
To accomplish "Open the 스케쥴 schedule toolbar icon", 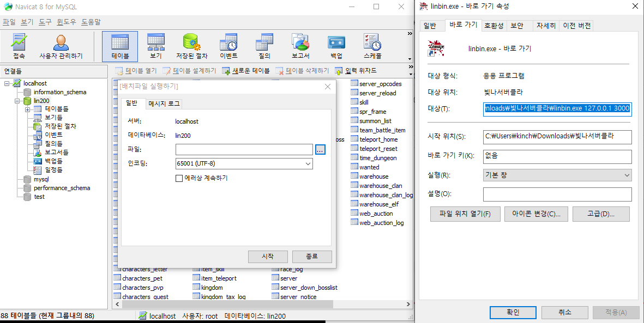I will [372, 47].
